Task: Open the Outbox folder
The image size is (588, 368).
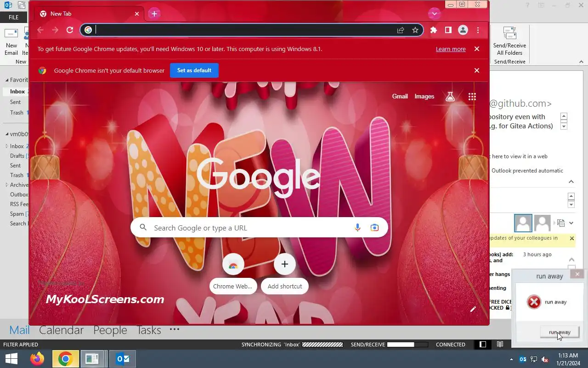Action: pos(19,195)
